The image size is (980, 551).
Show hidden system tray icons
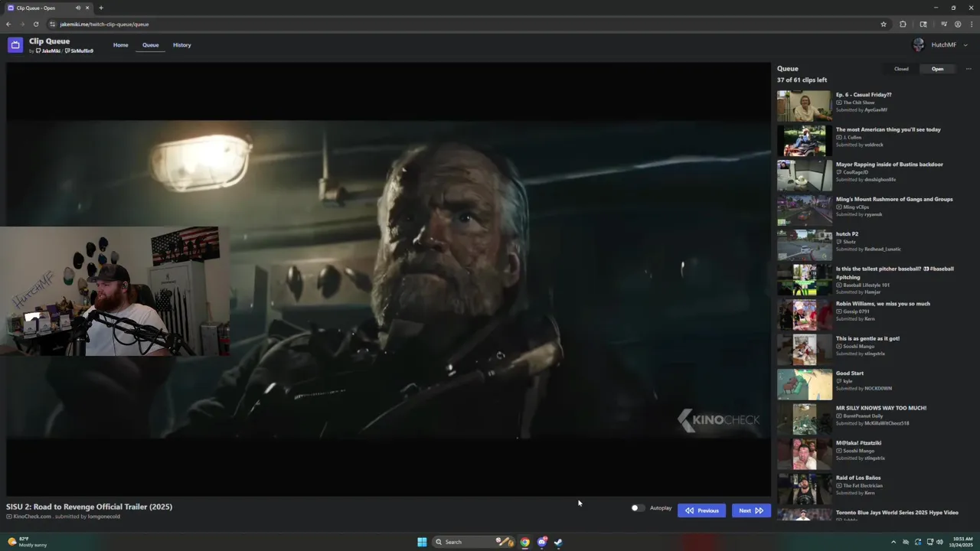[893, 542]
